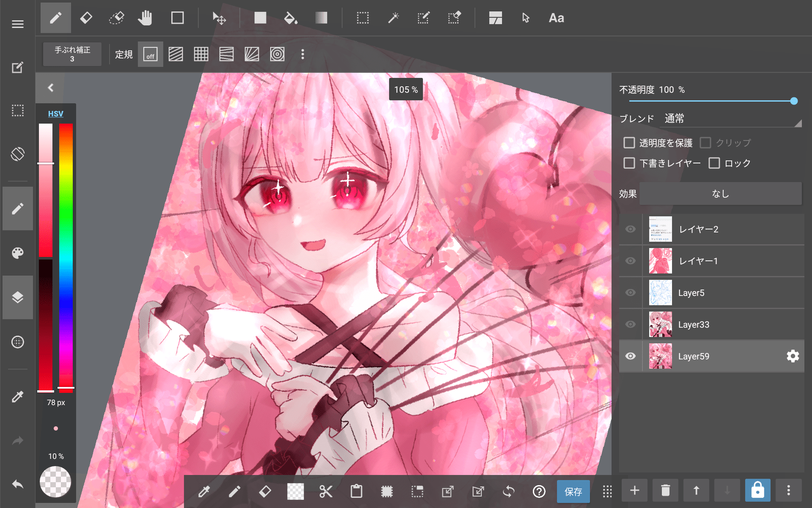Select the magic wand selection tool
The image size is (812, 508).
point(393,18)
